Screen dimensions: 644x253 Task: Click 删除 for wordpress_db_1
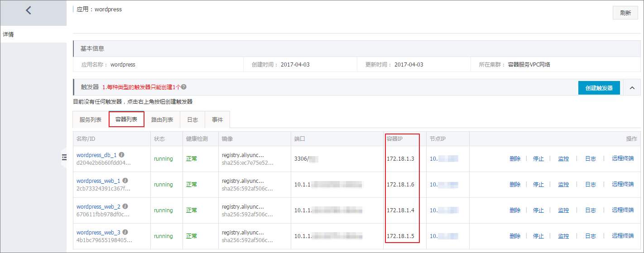(x=515, y=158)
